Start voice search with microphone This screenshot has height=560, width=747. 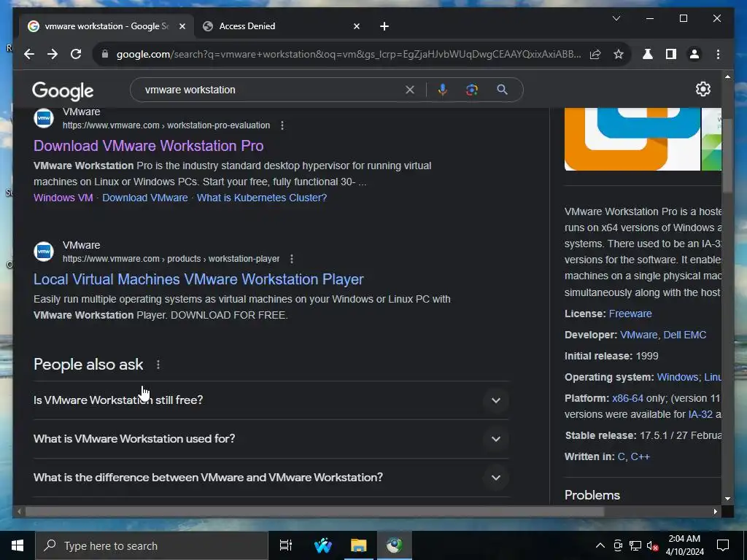[x=443, y=90]
